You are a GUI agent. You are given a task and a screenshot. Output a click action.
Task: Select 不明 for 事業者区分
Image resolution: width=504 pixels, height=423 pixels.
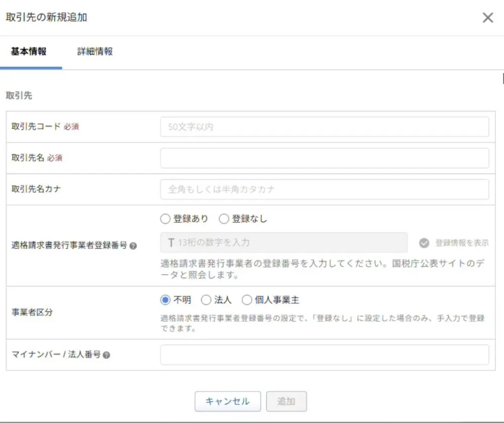coord(165,300)
